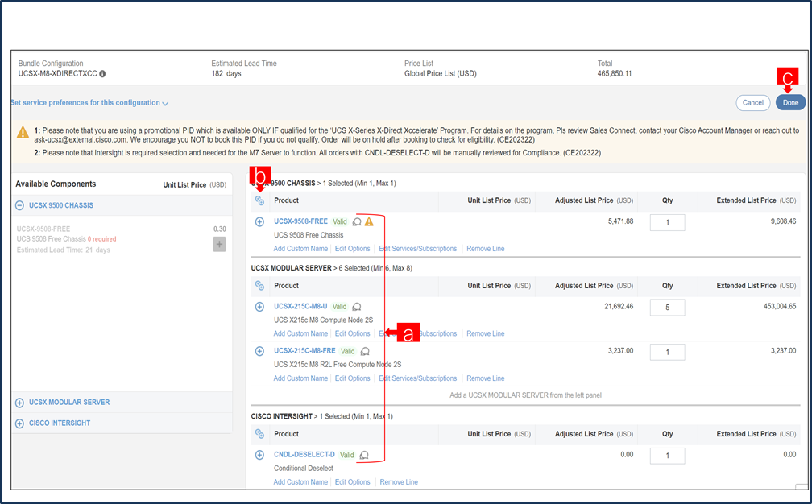
Task: Click Remove Line under UCSX-215C-M8-U
Action: coord(485,334)
